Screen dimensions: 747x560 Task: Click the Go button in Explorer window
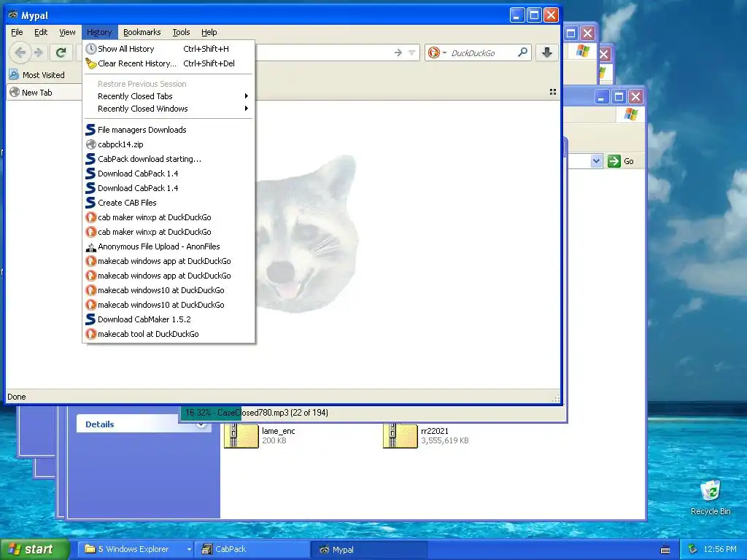pos(621,161)
